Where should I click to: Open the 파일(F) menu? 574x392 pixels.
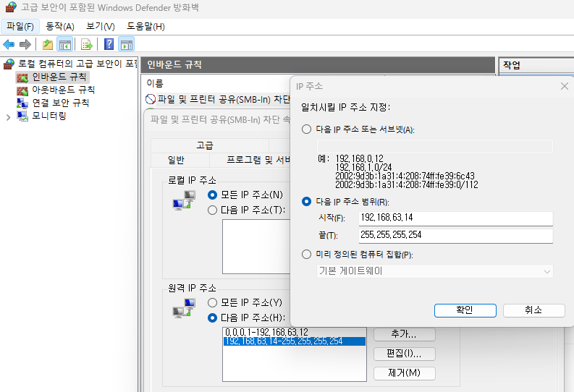pyautogui.click(x=20, y=26)
